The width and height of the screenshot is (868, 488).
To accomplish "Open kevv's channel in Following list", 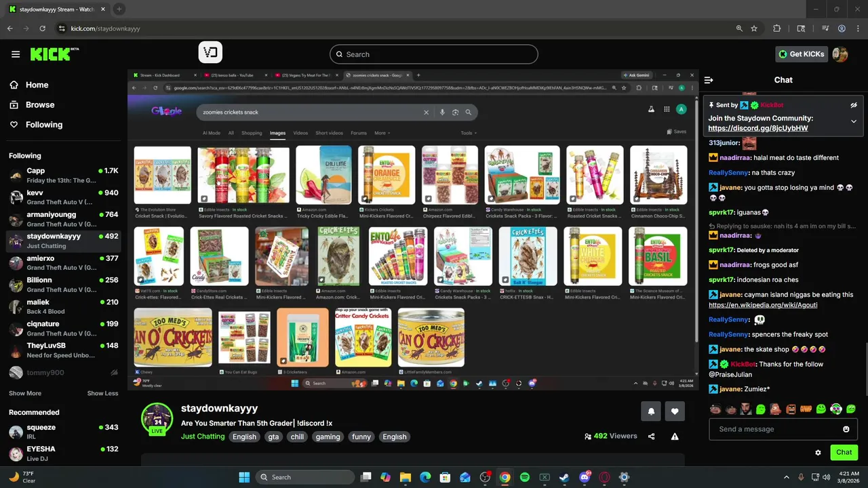I will [x=64, y=197].
